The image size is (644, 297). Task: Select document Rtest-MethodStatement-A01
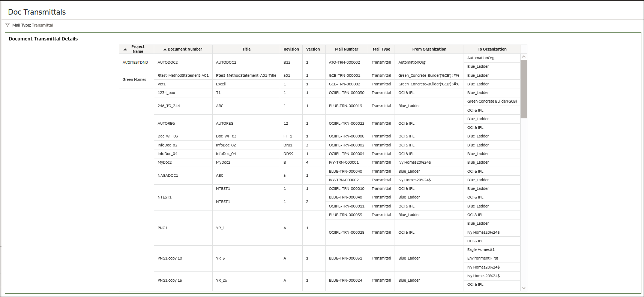pos(183,75)
